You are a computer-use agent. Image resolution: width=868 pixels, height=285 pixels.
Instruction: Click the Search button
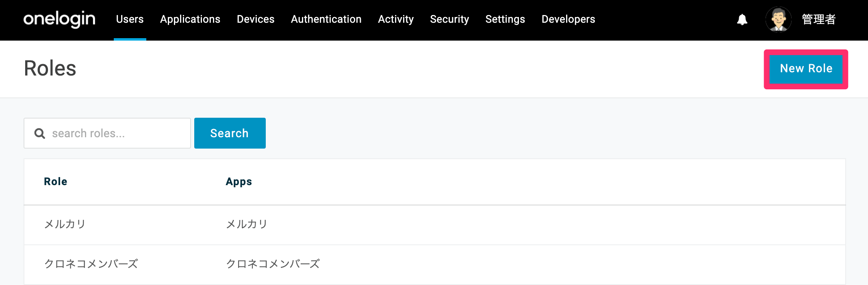click(x=230, y=133)
